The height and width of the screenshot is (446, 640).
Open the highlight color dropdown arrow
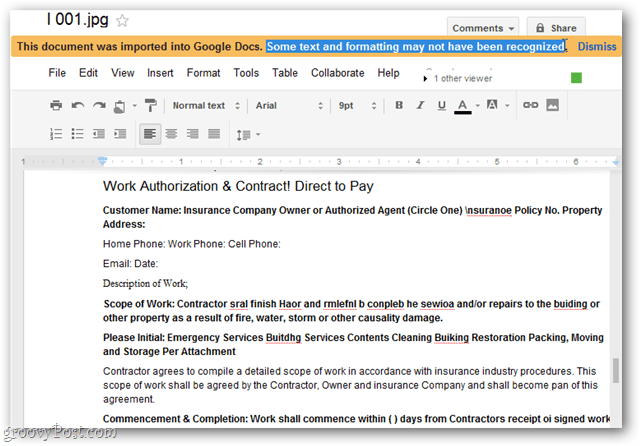507,106
